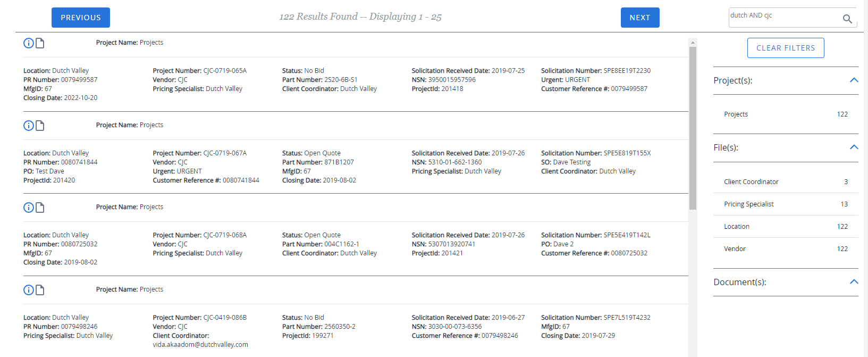Click the search magnifier icon

pyautogui.click(x=847, y=19)
